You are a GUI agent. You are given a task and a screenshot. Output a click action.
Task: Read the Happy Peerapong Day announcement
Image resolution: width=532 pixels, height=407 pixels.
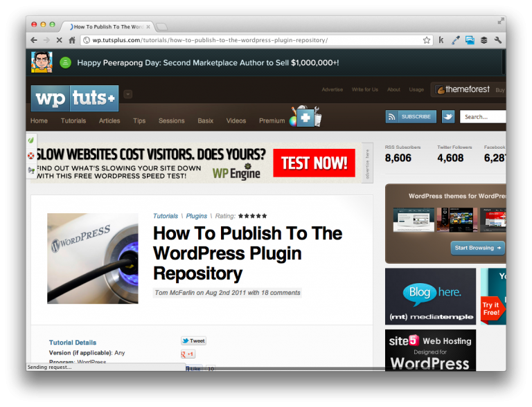(x=208, y=63)
